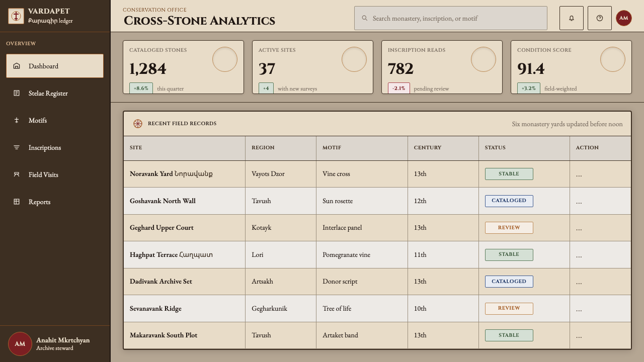Select the Makaravank South Plot name
The image size is (644, 362).
tap(164, 335)
